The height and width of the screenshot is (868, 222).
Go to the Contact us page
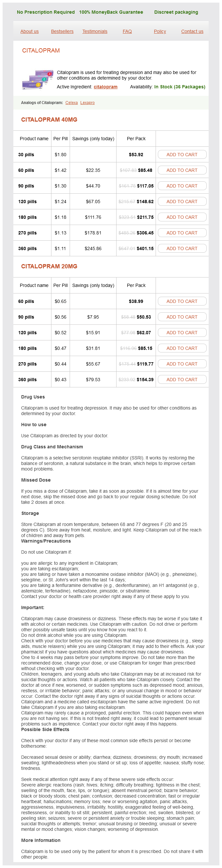pos(192,31)
